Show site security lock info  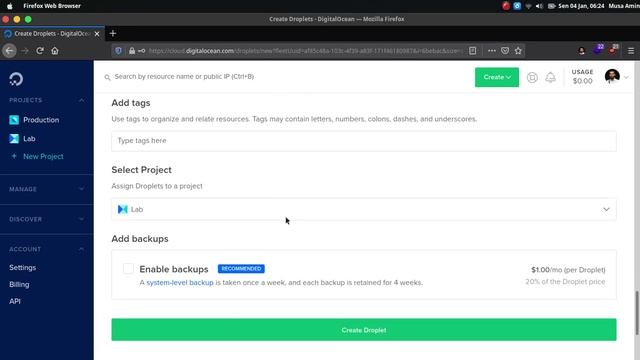tap(132, 51)
